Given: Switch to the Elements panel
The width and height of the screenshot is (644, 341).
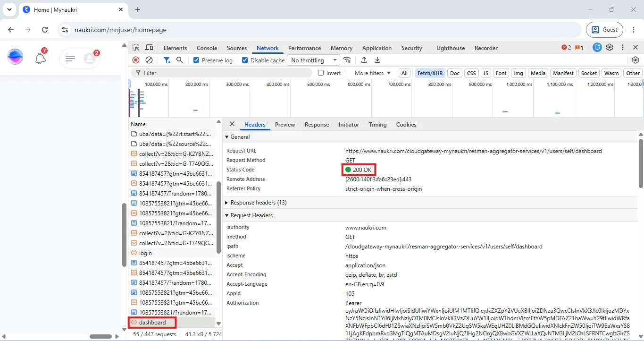Looking at the screenshot, I should pos(176,48).
